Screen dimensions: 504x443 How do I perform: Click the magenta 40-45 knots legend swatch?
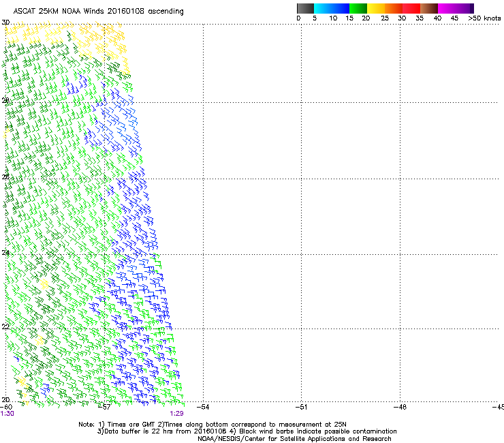pyautogui.click(x=447, y=8)
